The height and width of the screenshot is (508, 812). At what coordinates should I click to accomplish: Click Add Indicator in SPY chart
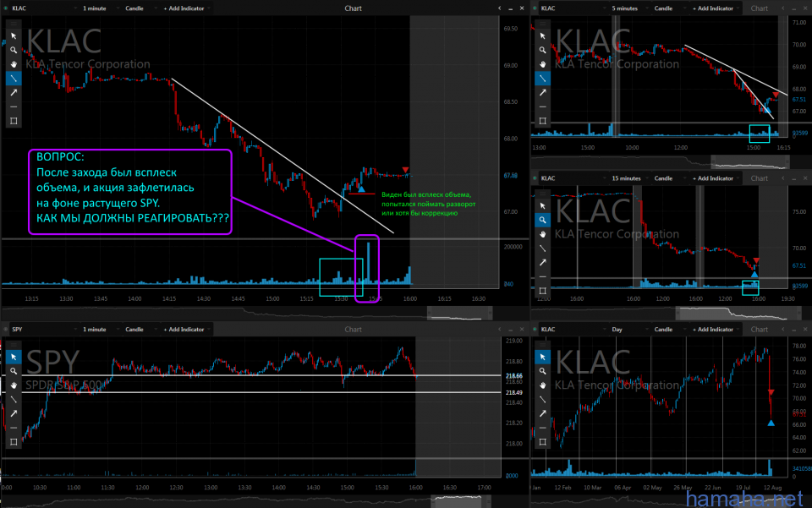[x=184, y=330]
